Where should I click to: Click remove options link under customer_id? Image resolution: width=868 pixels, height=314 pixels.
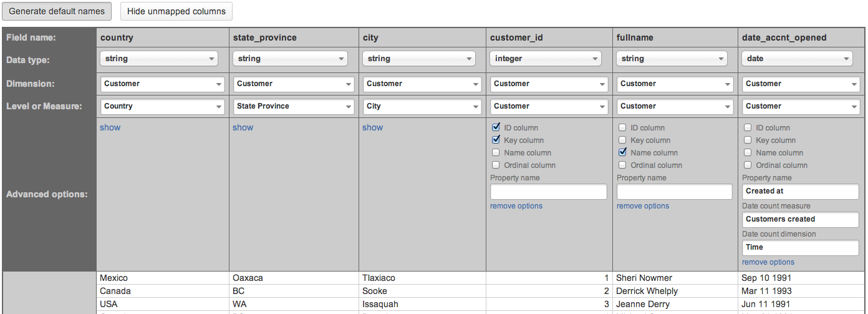[516, 206]
